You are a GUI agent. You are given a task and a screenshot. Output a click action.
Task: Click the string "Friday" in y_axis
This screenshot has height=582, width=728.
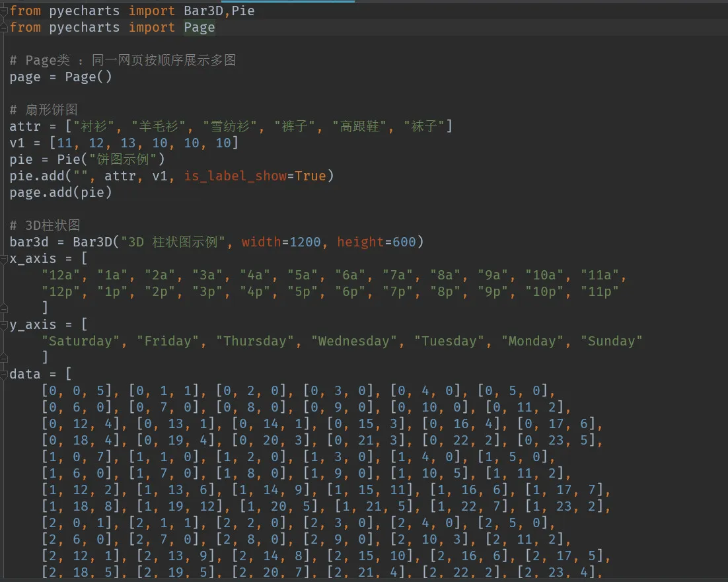pos(168,341)
